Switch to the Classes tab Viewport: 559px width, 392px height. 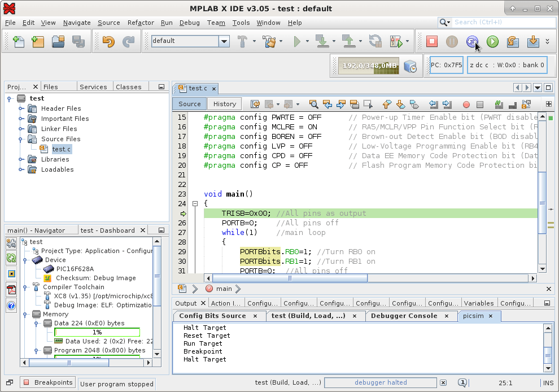pyautogui.click(x=128, y=87)
